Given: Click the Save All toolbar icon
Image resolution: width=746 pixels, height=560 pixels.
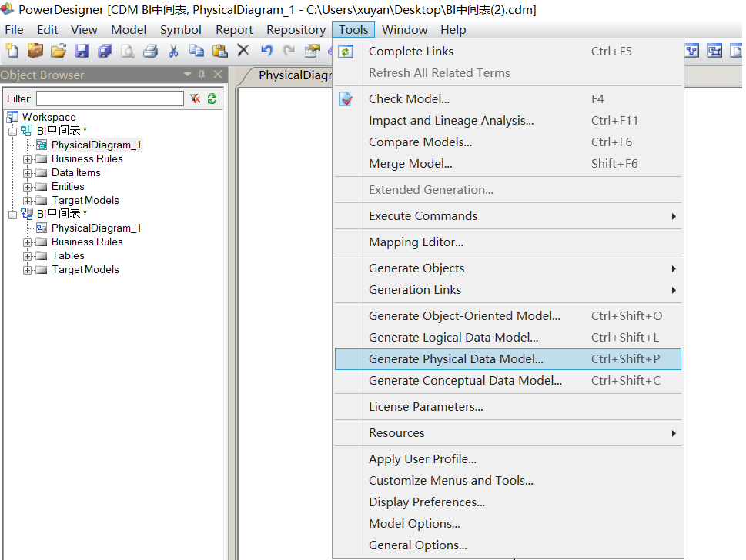Looking at the screenshot, I should [104, 51].
